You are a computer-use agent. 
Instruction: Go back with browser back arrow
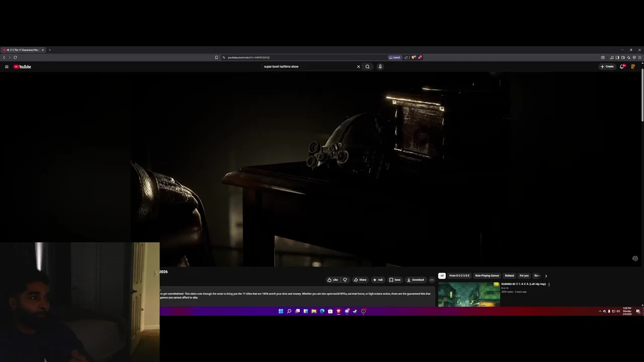(4, 57)
